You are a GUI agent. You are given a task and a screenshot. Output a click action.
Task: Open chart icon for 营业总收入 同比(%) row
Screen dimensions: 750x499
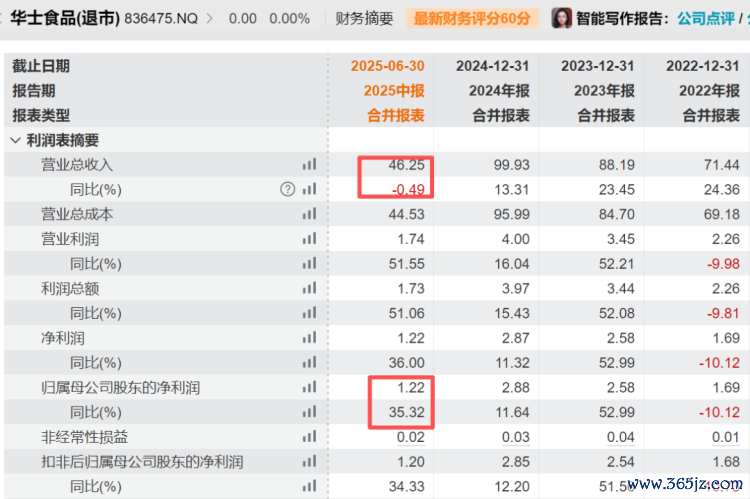[x=309, y=189]
